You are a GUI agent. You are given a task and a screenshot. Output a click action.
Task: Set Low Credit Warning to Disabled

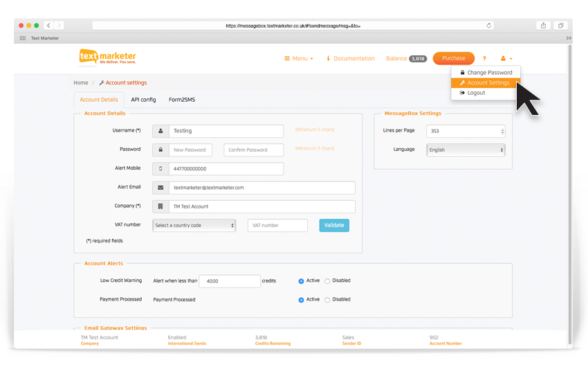click(x=327, y=281)
